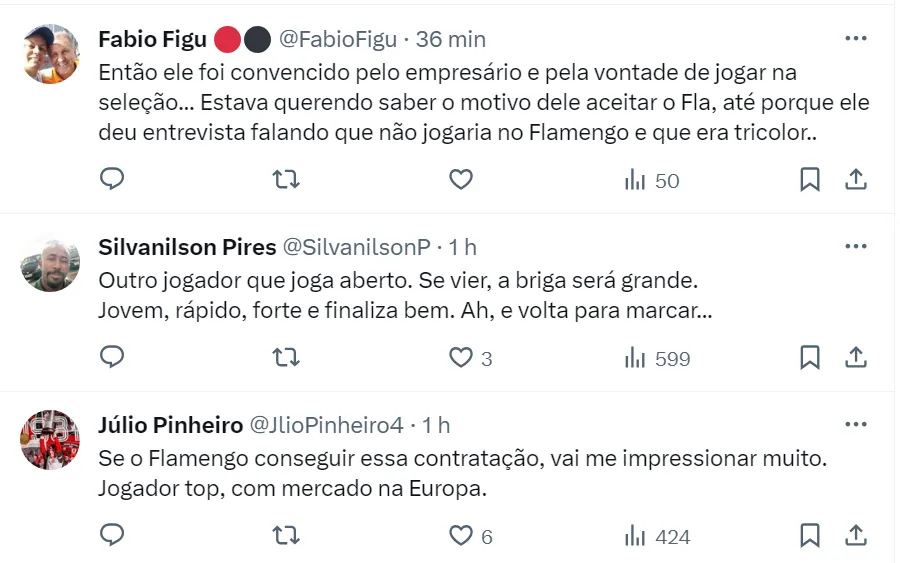
Task: View analytics showing 599 views
Action: tap(657, 358)
